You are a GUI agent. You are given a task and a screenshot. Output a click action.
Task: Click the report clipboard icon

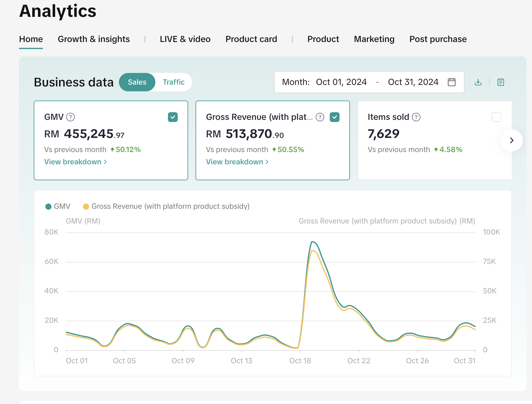click(500, 82)
